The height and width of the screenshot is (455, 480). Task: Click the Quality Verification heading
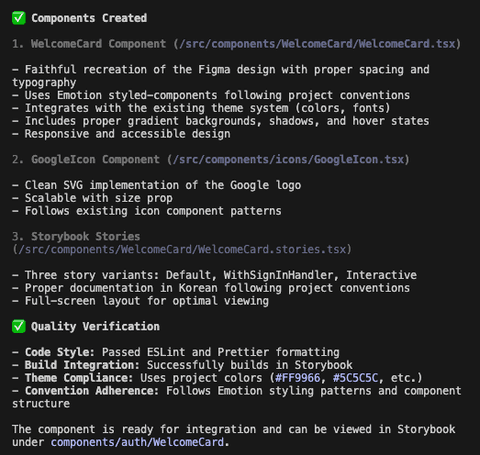95,326
